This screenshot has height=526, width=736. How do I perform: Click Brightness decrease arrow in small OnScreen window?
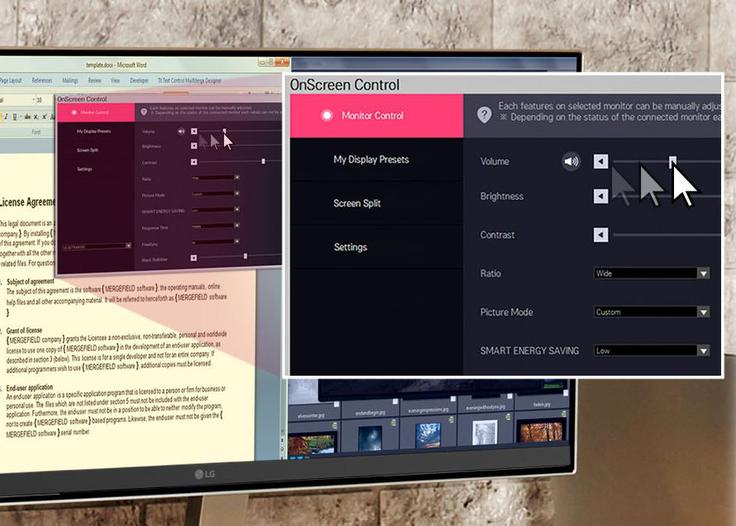[x=194, y=146]
